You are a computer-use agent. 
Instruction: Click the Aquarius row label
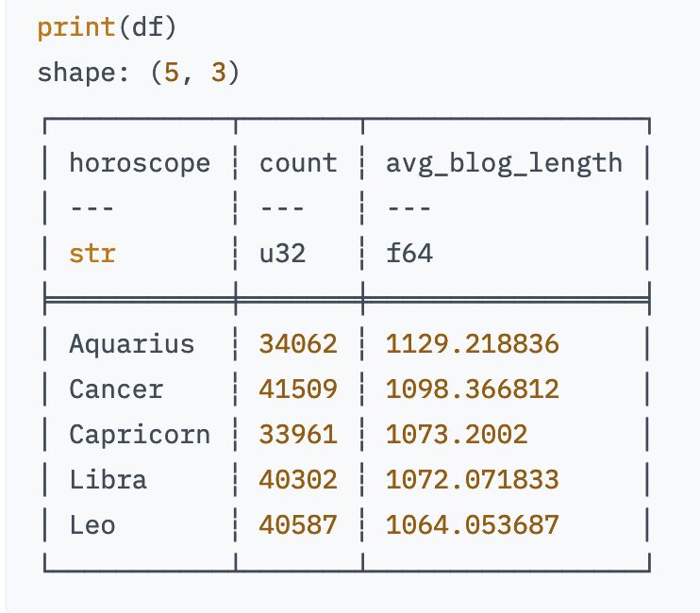(131, 344)
